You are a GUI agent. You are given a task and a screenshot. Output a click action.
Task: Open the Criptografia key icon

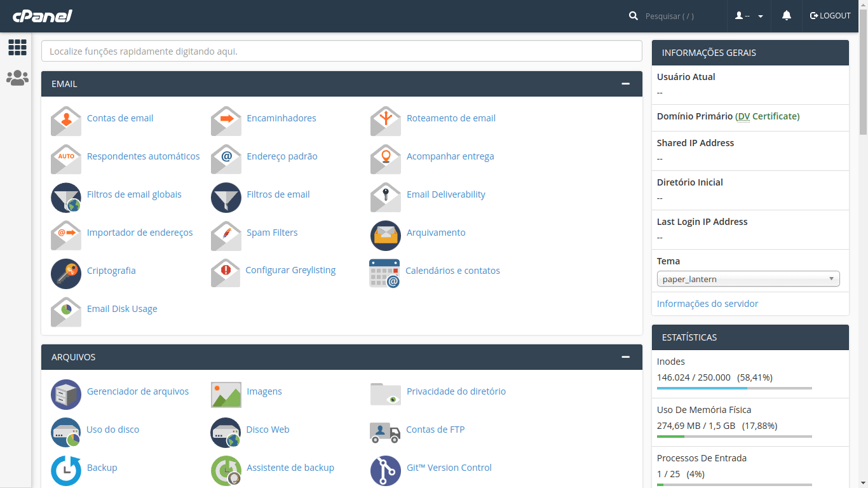click(x=66, y=273)
